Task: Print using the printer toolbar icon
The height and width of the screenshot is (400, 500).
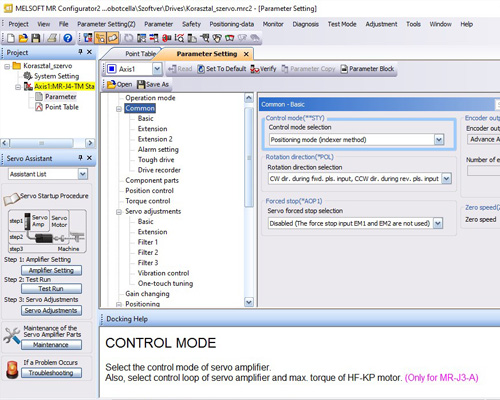Action: (52, 38)
